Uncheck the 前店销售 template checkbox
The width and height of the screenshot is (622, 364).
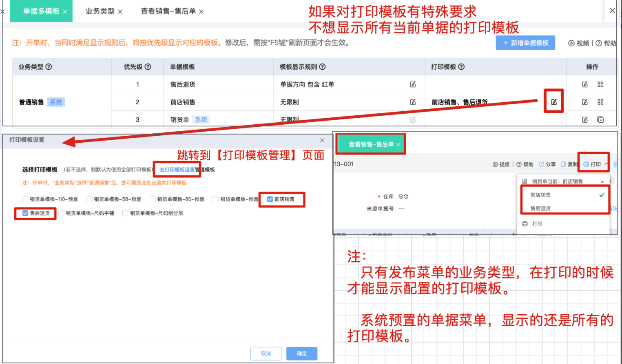tap(270, 199)
